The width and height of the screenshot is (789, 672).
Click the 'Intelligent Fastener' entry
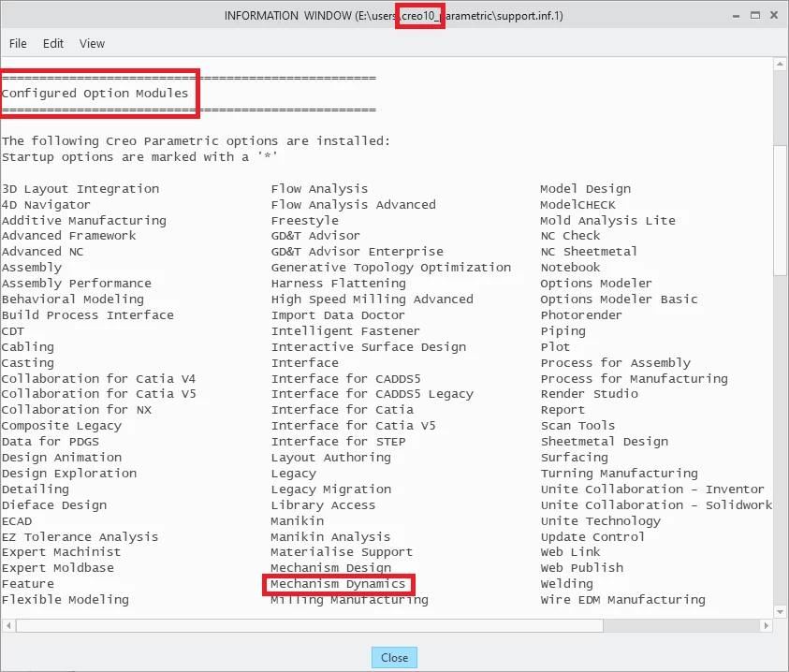click(345, 331)
